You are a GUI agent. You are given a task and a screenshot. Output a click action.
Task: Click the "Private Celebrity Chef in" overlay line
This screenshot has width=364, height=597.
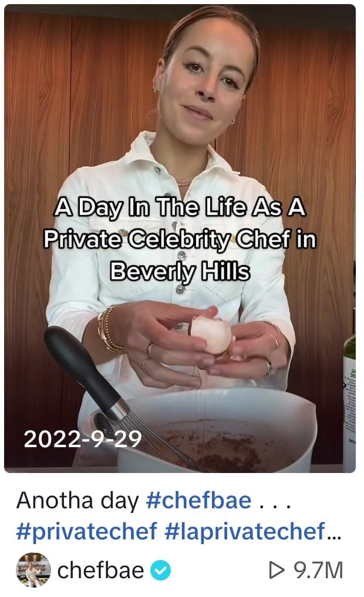pos(180,240)
